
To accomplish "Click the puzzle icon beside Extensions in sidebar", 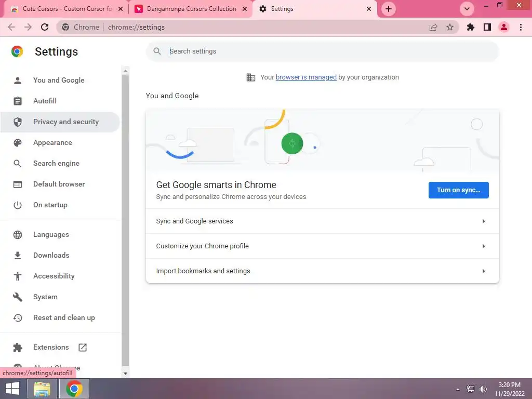I will [x=18, y=348].
